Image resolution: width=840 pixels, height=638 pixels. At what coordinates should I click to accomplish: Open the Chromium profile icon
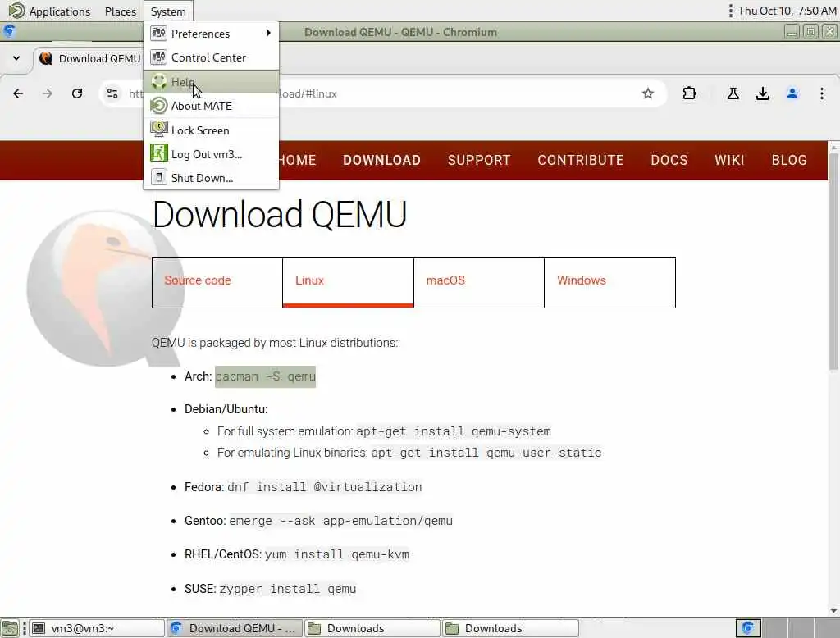tap(792, 93)
